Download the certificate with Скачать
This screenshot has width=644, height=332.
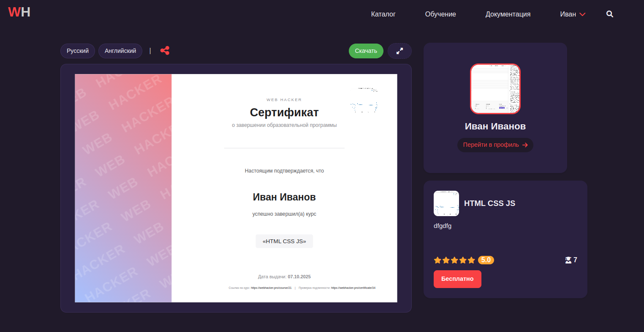(365, 50)
